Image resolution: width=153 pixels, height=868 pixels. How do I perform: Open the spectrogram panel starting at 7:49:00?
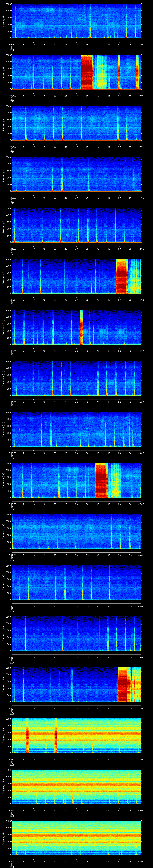click(x=76, y=633)
